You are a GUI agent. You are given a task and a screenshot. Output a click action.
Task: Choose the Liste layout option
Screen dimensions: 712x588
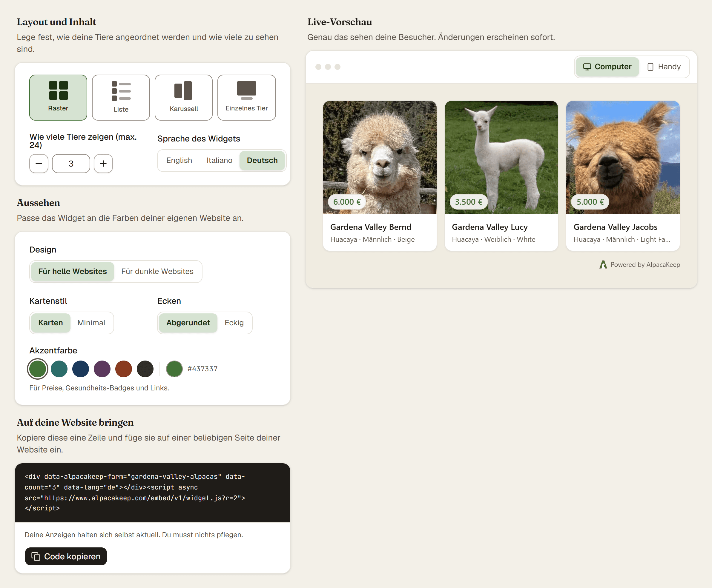121,98
